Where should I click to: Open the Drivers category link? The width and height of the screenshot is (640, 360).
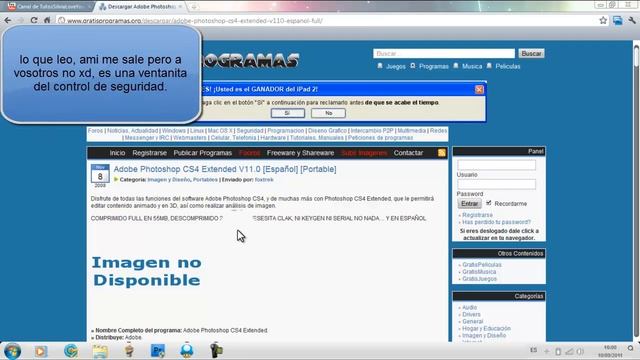471,314
